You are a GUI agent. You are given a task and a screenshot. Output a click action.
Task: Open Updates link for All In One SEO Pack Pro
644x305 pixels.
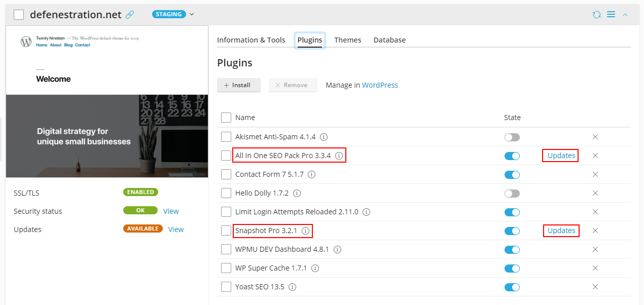[561, 156]
